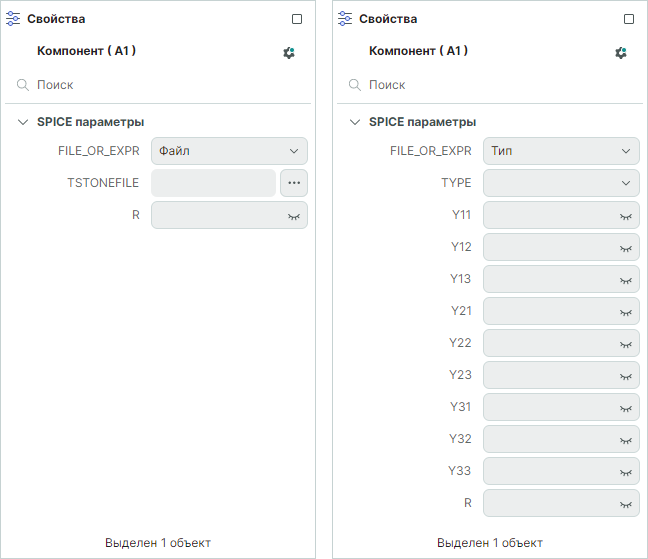Image resolution: width=648 pixels, height=559 pixels.
Task: Click the gear icon in right Свойства panel
Action: [621, 52]
